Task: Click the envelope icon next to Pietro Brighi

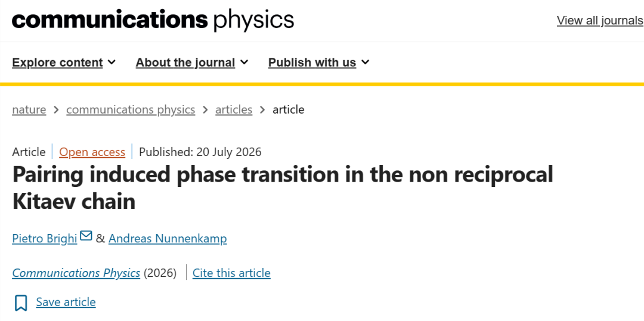Action: [x=86, y=236]
